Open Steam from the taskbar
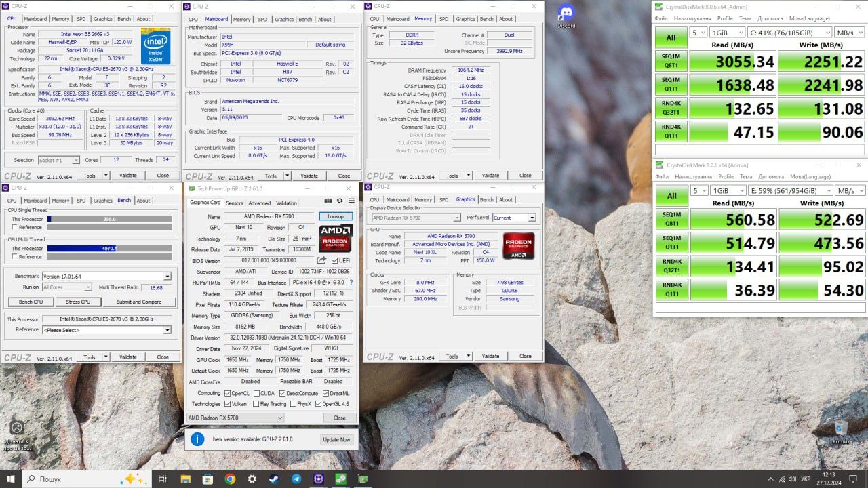The width and height of the screenshot is (868, 488). [274, 479]
